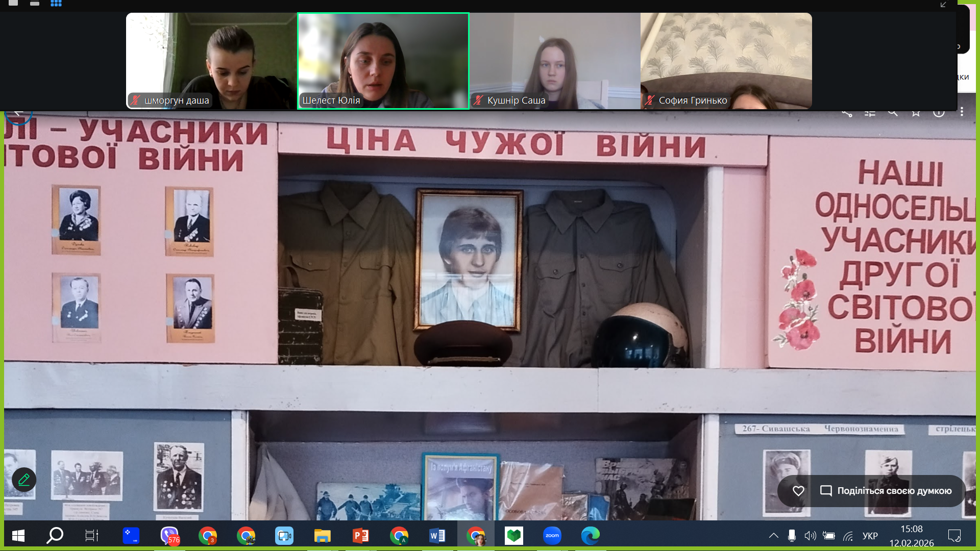
Task: Open Windows Task View
Action: tap(92, 536)
